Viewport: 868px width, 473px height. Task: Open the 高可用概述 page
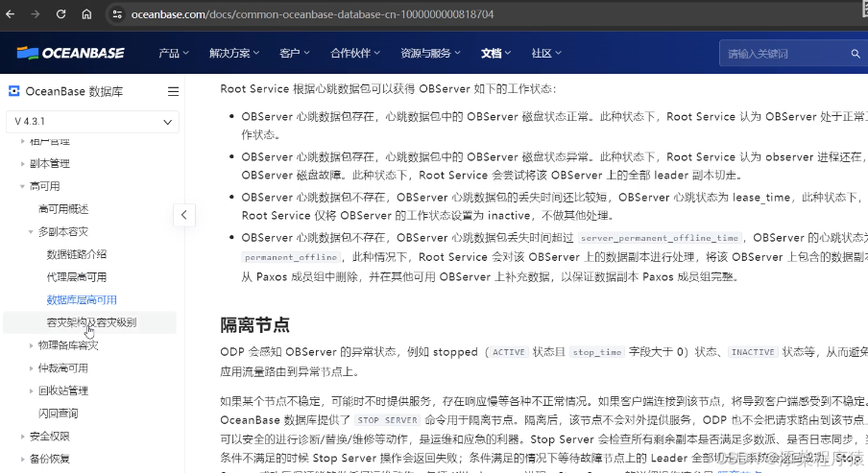tap(63, 208)
